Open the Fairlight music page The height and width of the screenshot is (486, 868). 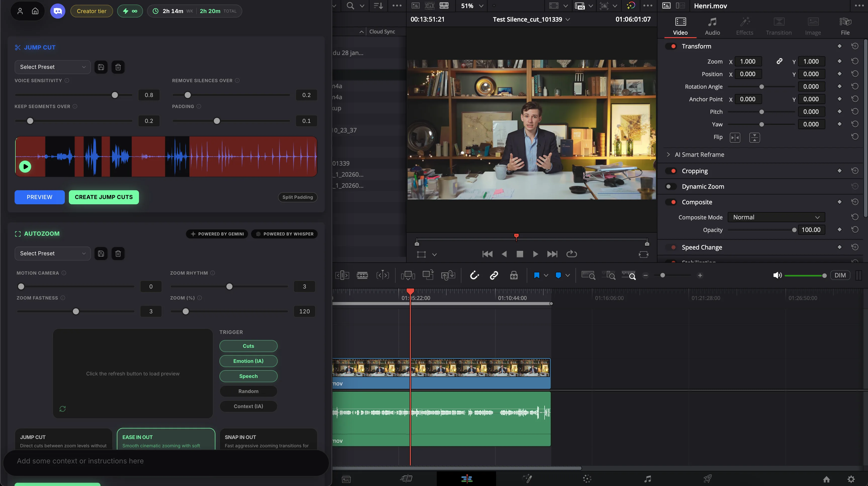[647, 478]
